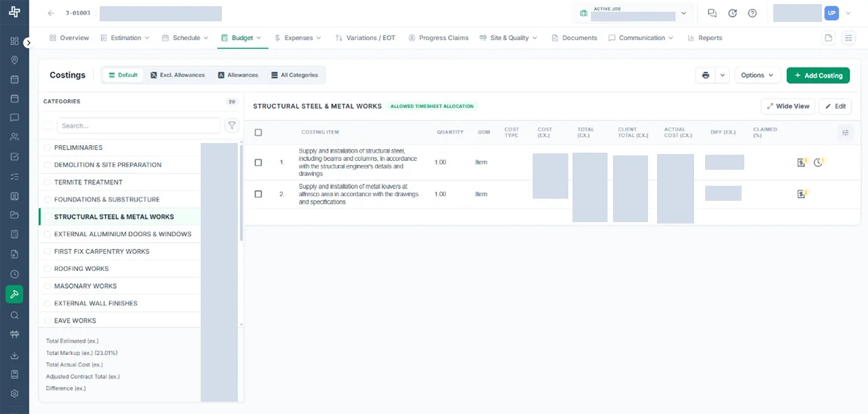868x414 pixels.
Task: Click the printer icon button
Action: [705, 76]
